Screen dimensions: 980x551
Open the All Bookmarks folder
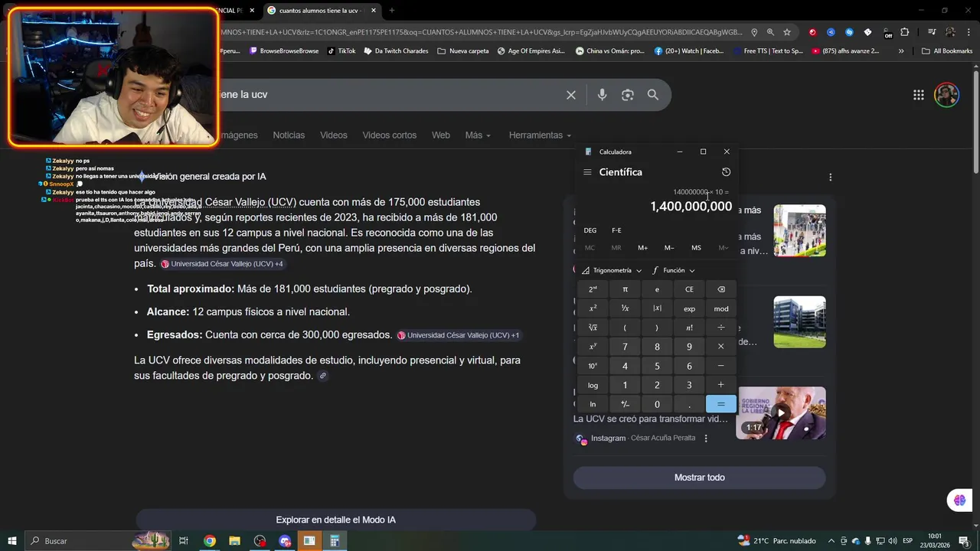(x=947, y=51)
